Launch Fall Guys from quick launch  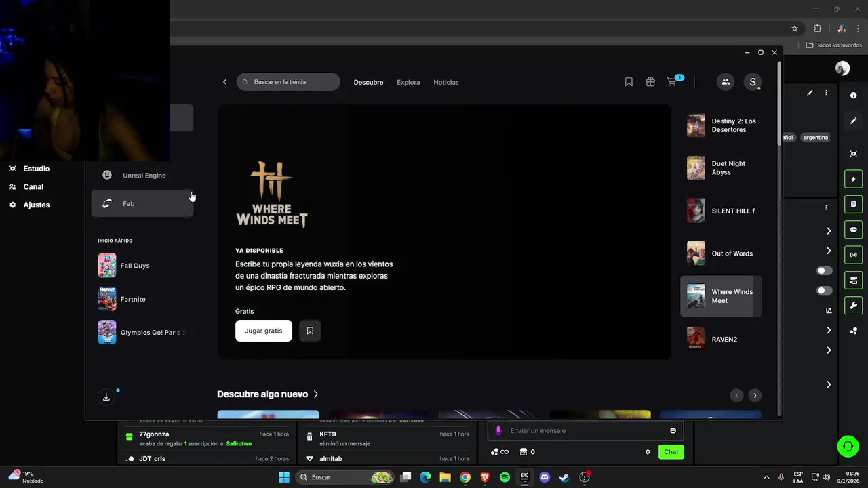coord(142,266)
